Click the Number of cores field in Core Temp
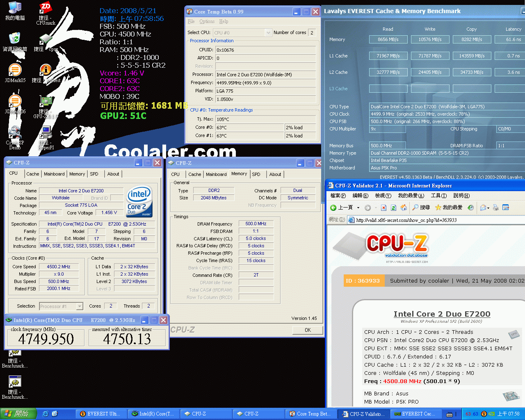 tap(312, 32)
